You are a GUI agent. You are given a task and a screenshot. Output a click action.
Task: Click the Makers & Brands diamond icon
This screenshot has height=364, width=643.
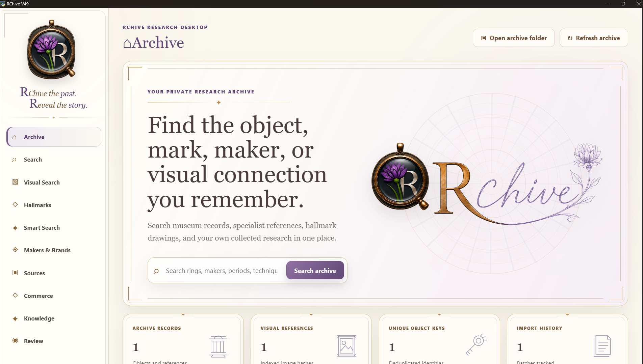pos(15,250)
